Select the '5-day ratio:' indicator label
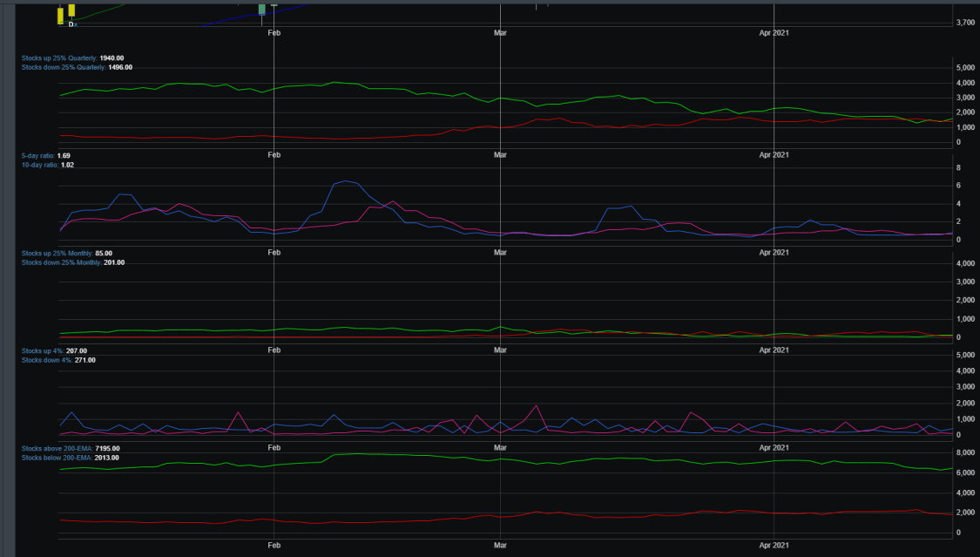The image size is (980, 557). pyautogui.click(x=38, y=156)
